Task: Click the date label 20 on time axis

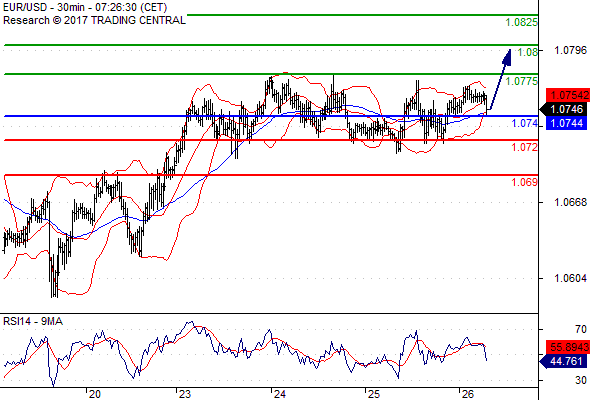Action: (x=95, y=394)
